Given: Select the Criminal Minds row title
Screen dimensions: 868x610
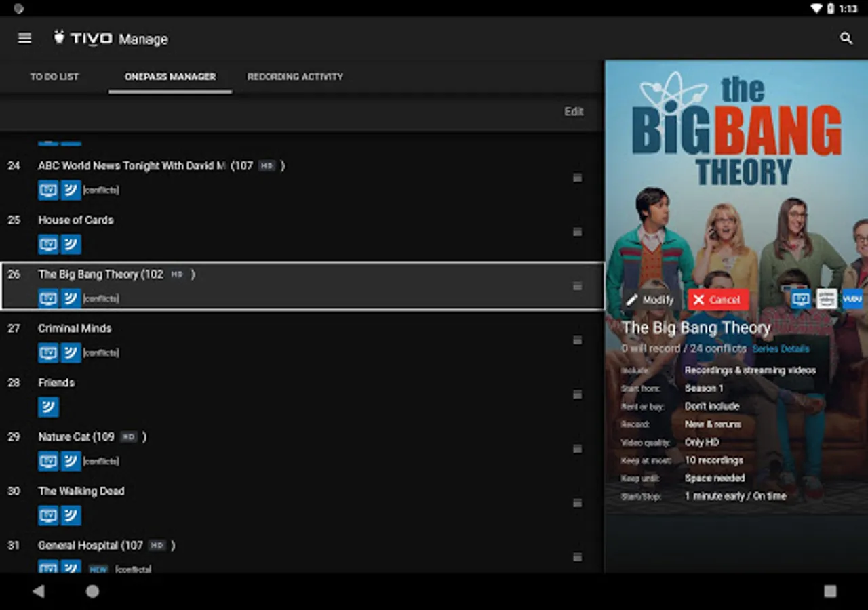Looking at the screenshot, I should (x=75, y=328).
